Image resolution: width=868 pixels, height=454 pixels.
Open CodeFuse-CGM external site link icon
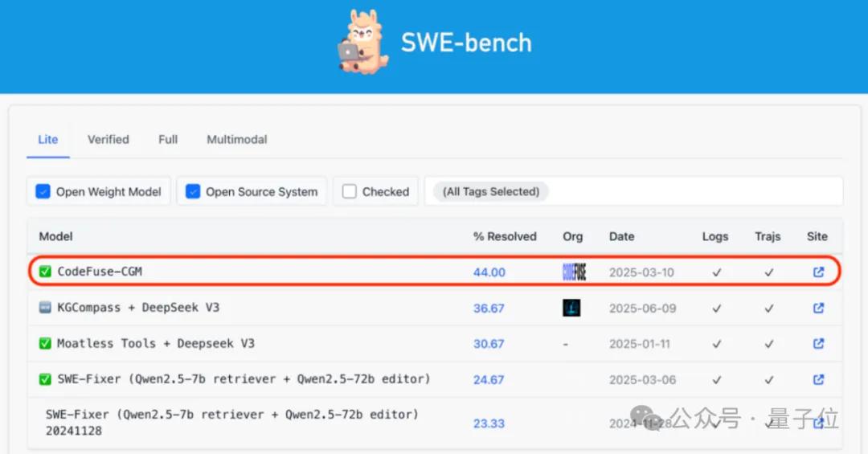818,272
